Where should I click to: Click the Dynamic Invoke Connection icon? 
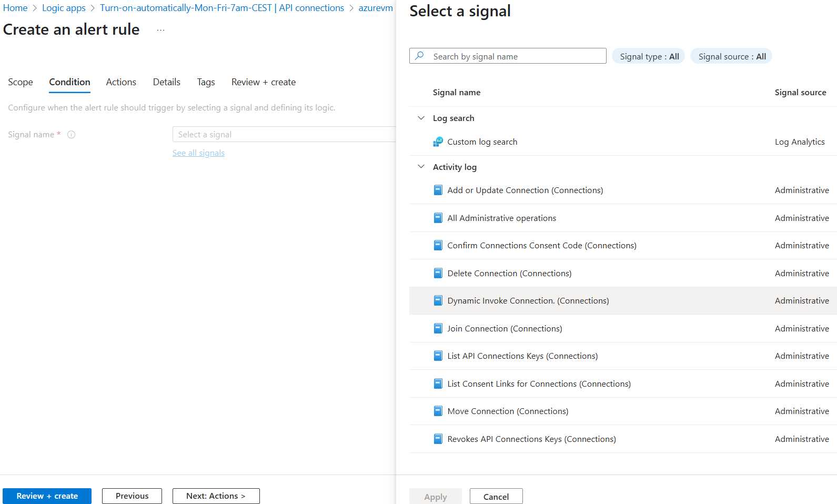coord(438,300)
